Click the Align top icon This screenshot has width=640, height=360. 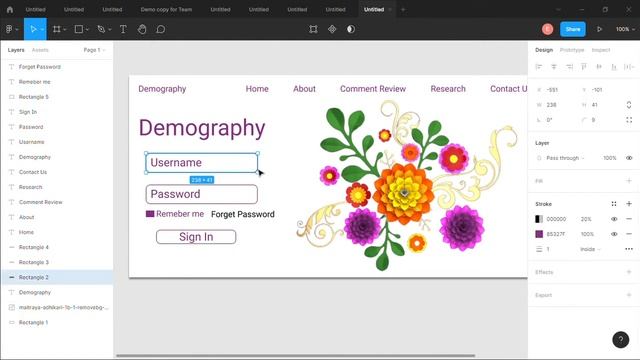click(584, 67)
